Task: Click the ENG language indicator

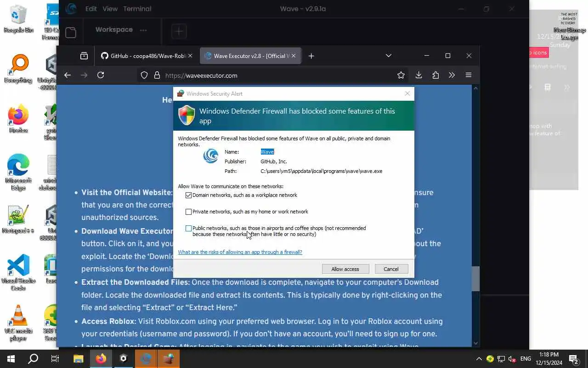Action: [x=526, y=359]
